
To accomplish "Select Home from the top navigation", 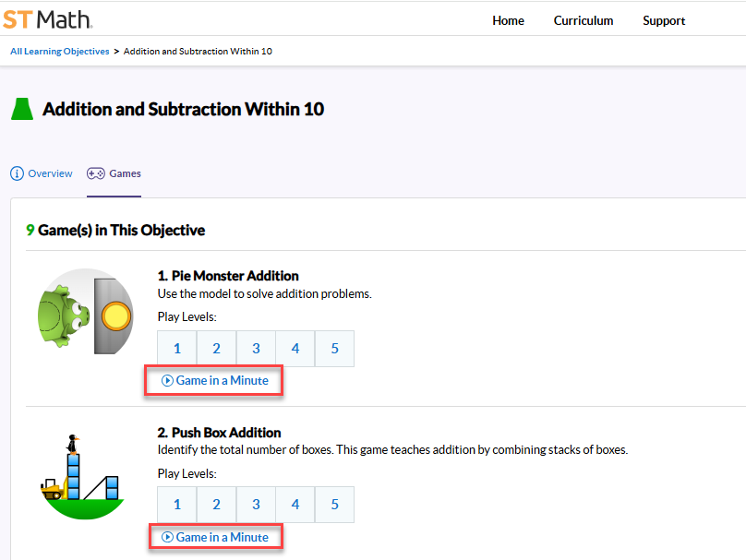I will [508, 20].
